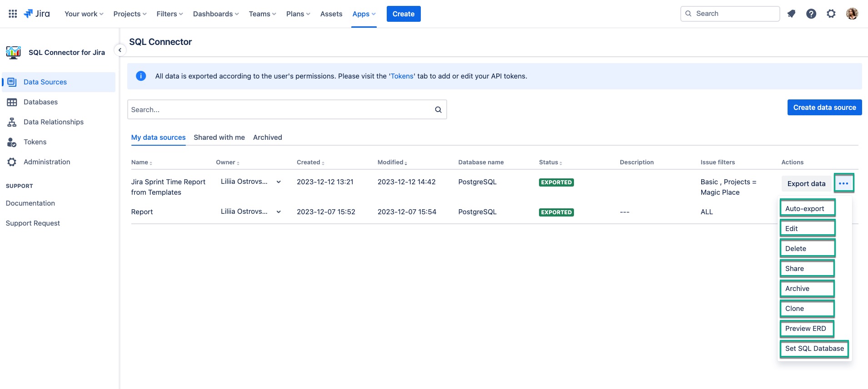The image size is (868, 389).
Task: Switch to Shared with me tab
Action: tap(219, 137)
